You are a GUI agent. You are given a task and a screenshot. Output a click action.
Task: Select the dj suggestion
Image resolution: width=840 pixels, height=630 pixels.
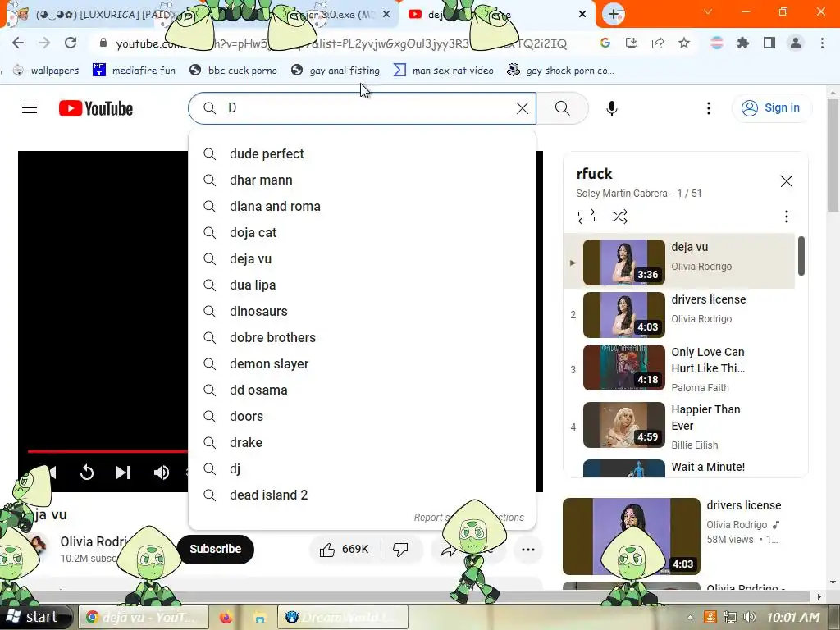(x=362, y=468)
